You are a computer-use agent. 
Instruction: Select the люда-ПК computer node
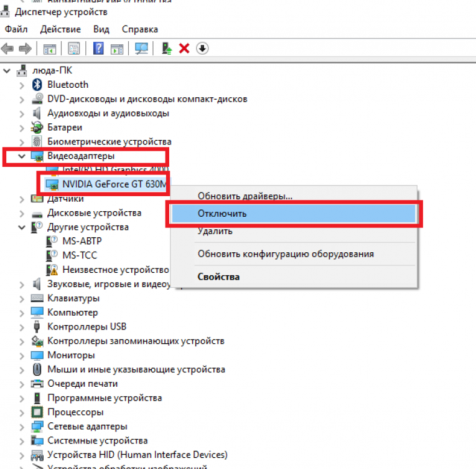pos(52,70)
